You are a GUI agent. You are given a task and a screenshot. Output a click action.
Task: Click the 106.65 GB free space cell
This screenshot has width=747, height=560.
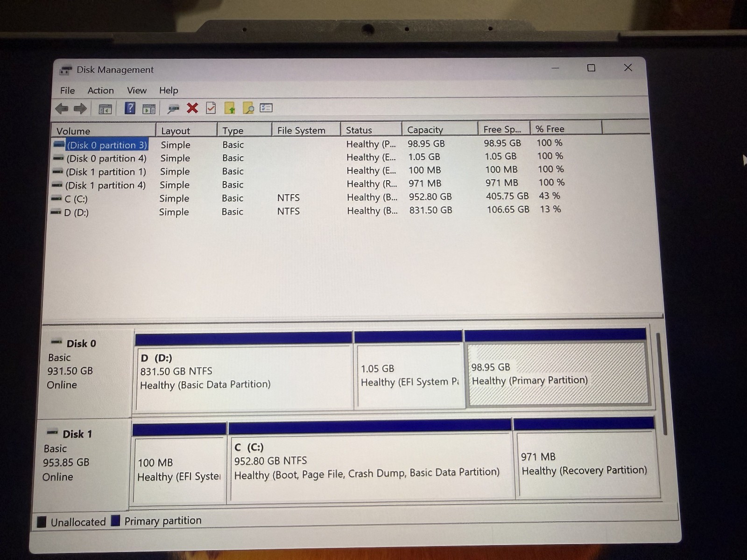[x=508, y=210]
